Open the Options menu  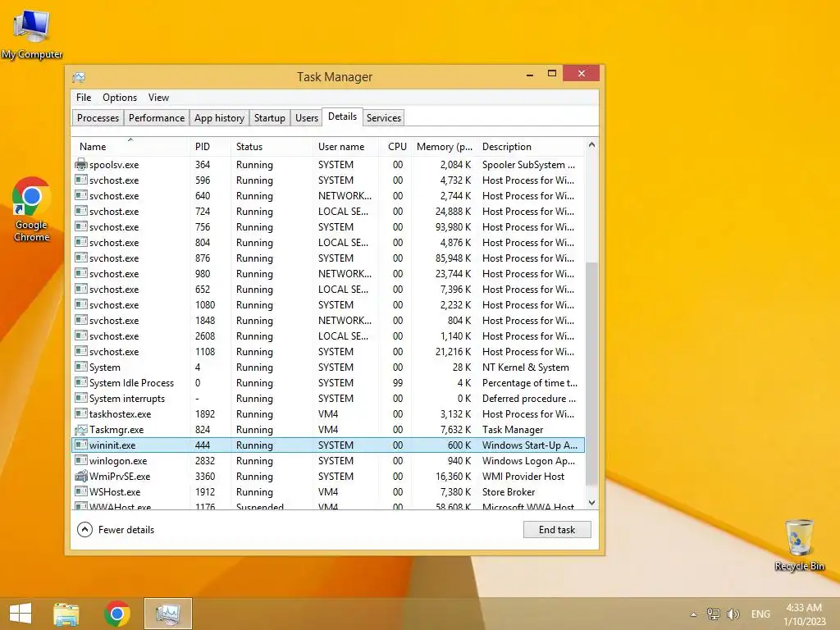tap(120, 98)
